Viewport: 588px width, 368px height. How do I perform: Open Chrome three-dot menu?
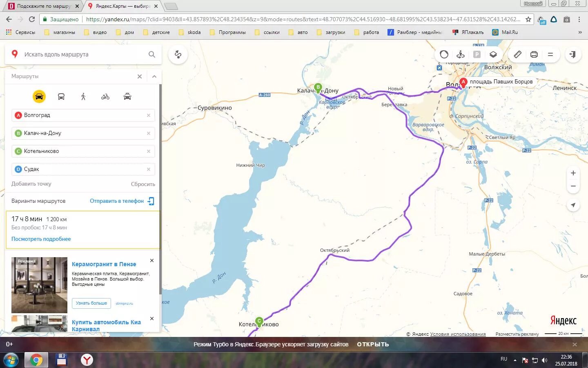579,19
